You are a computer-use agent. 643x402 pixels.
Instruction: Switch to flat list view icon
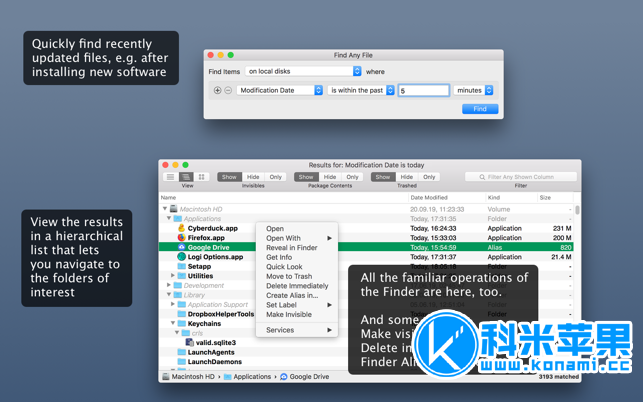(x=171, y=177)
